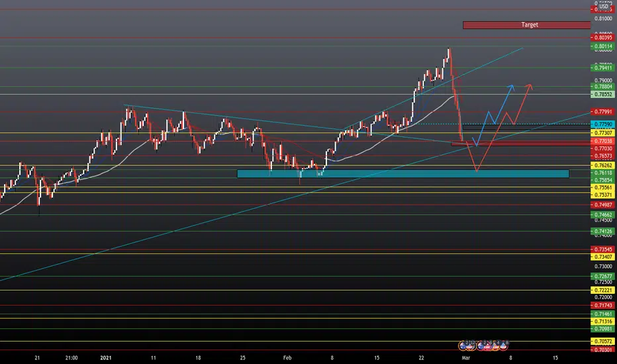Click the 0.70301 red price label
This screenshot has width=617, height=364.
tap(603, 350)
